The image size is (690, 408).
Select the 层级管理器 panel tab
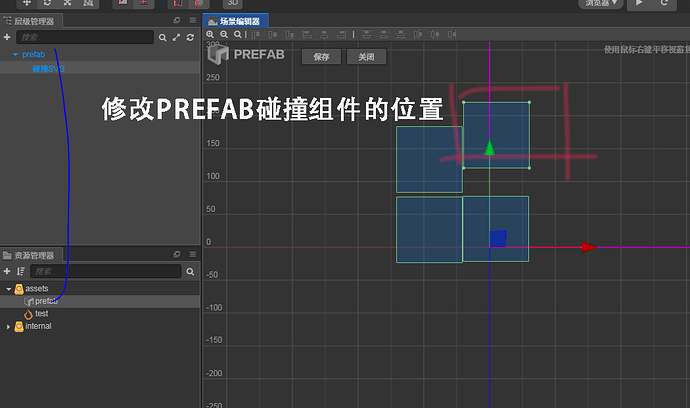pos(31,21)
